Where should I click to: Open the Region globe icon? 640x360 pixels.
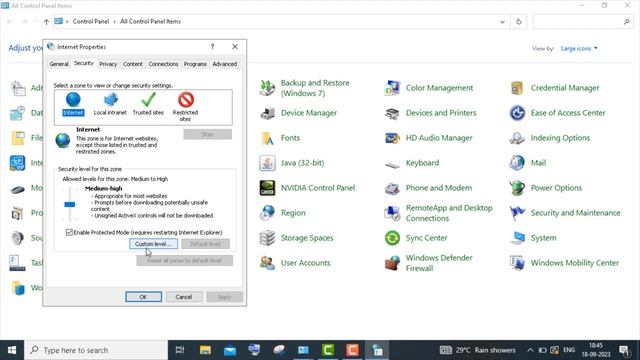267,213
